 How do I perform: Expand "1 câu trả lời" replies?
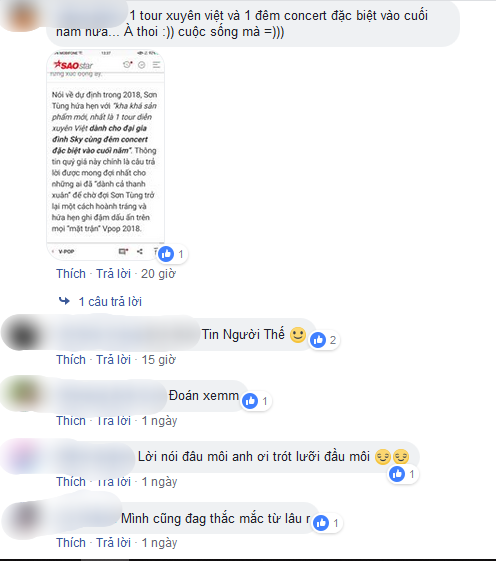(110, 302)
